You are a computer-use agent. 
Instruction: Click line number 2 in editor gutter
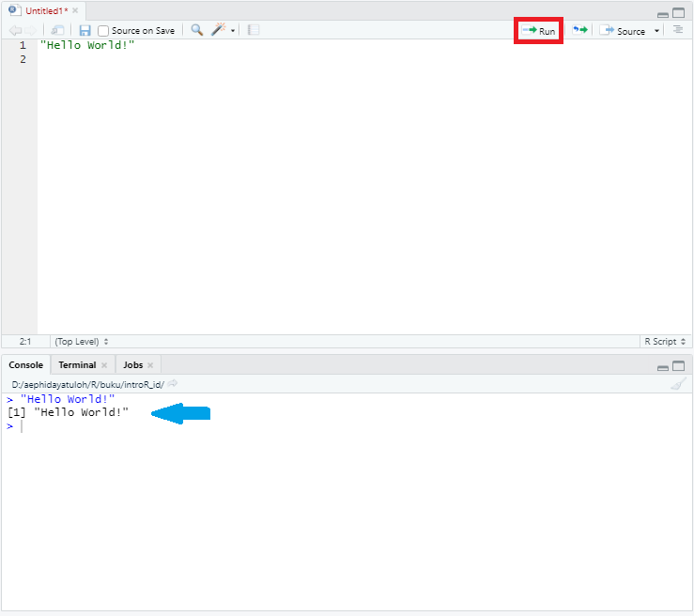[x=23, y=59]
